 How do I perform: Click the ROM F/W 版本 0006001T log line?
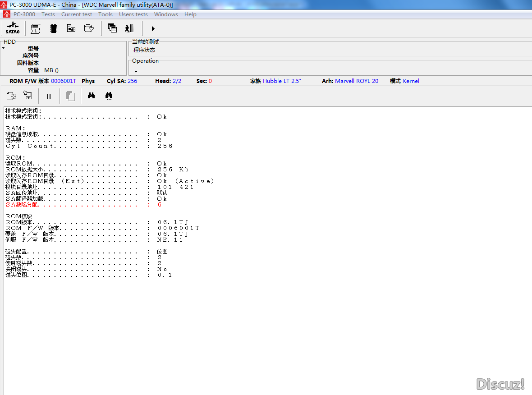point(102,228)
